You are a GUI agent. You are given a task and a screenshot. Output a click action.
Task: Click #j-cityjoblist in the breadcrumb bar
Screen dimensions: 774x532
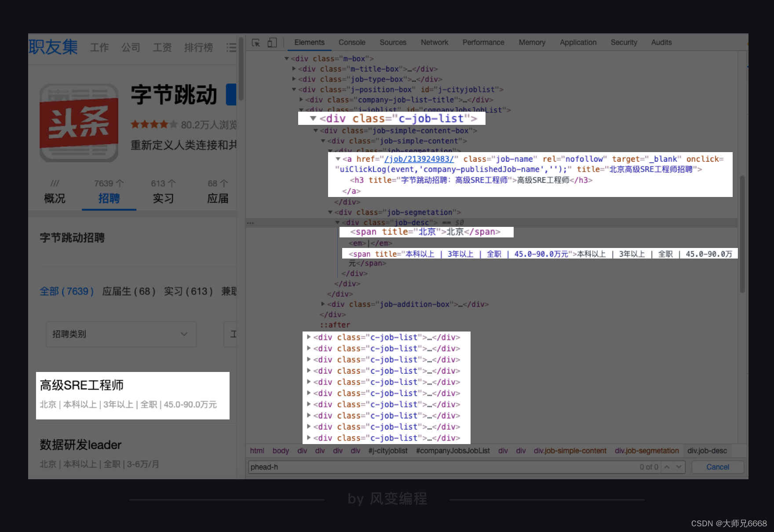coord(388,451)
